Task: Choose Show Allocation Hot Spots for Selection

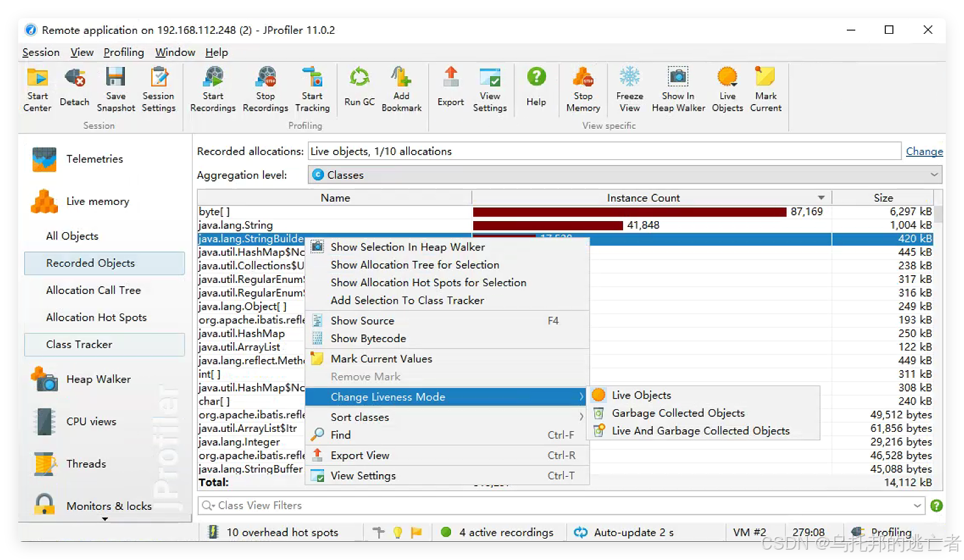Action: (447, 282)
